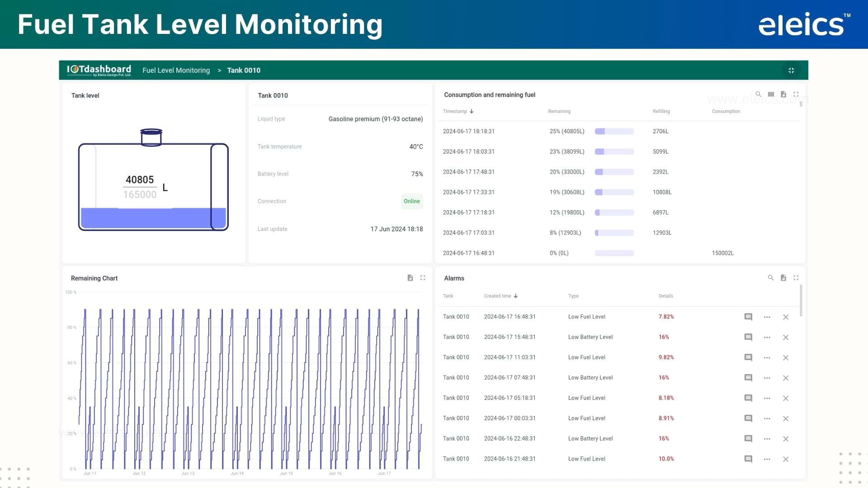Open more options for 2024-06-16 22:48:31 alarm
This screenshot has height=488, width=868.
pyautogui.click(x=767, y=439)
